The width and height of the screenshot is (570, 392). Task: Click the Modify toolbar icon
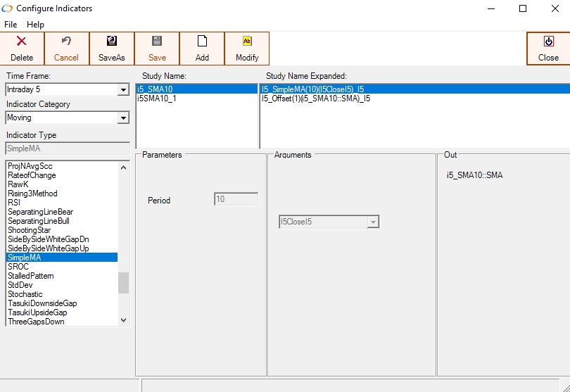click(x=247, y=42)
